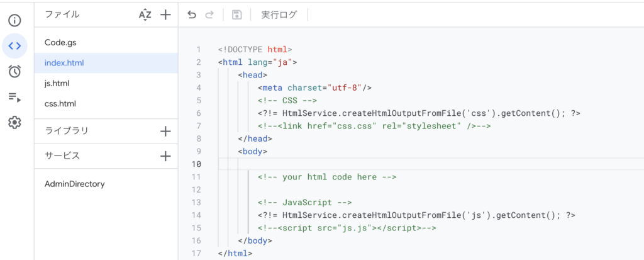
Task: Open the Executions list icon
Action: coord(15,97)
